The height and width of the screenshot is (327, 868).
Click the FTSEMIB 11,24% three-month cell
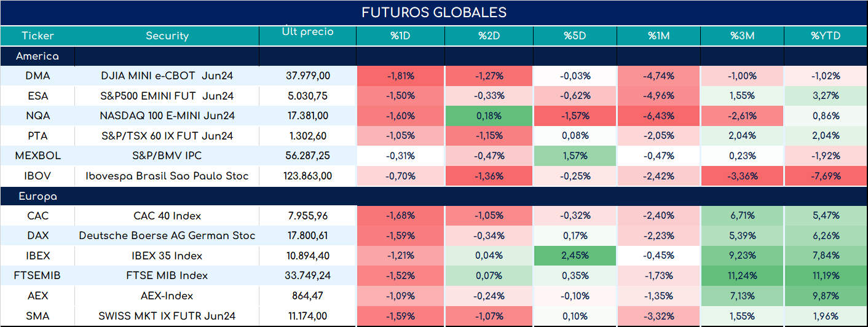click(742, 275)
